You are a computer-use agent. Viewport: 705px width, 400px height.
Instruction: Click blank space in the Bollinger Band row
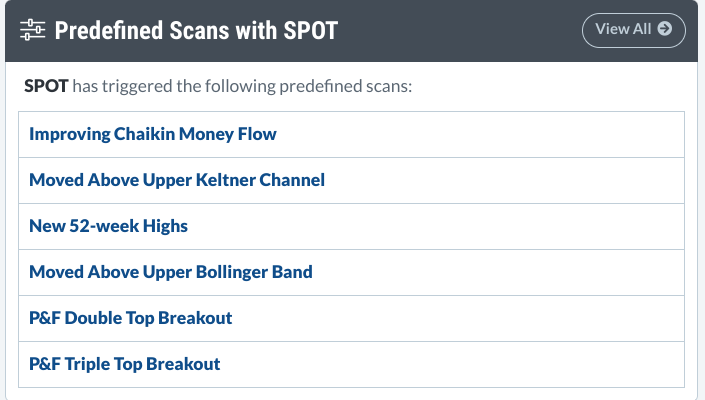coord(497,272)
